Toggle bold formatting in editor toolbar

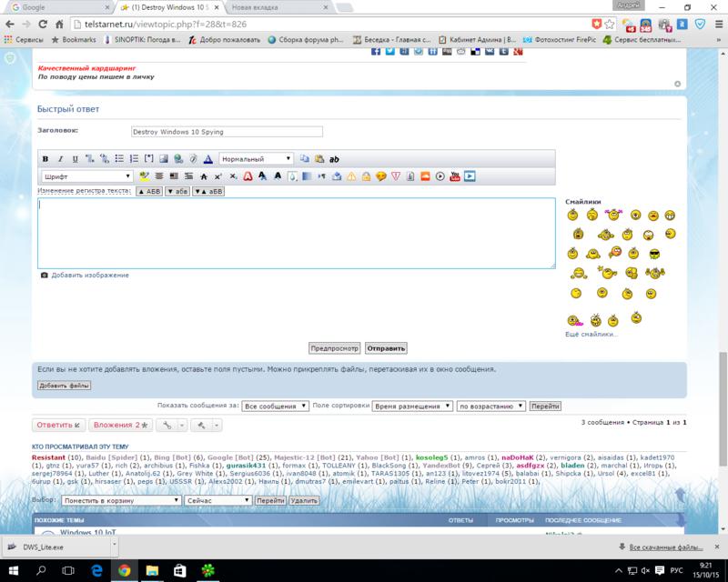click(x=45, y=158)
